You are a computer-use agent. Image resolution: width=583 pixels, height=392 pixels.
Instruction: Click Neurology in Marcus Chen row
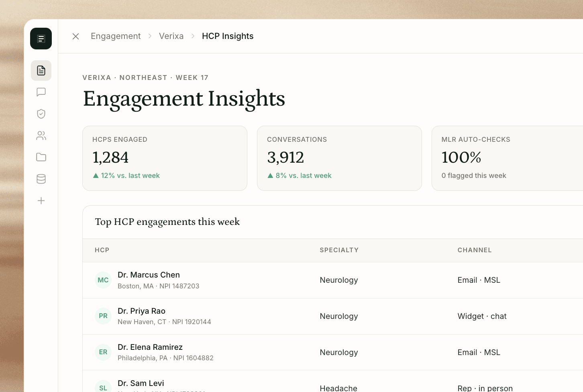(x=339, y=280)
